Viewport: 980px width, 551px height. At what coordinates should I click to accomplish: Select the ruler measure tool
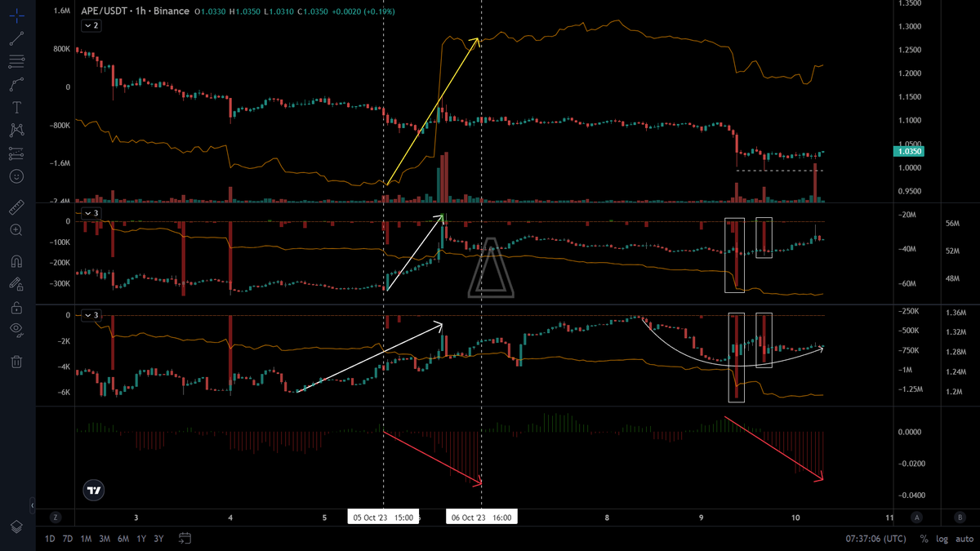pos(16,207)
